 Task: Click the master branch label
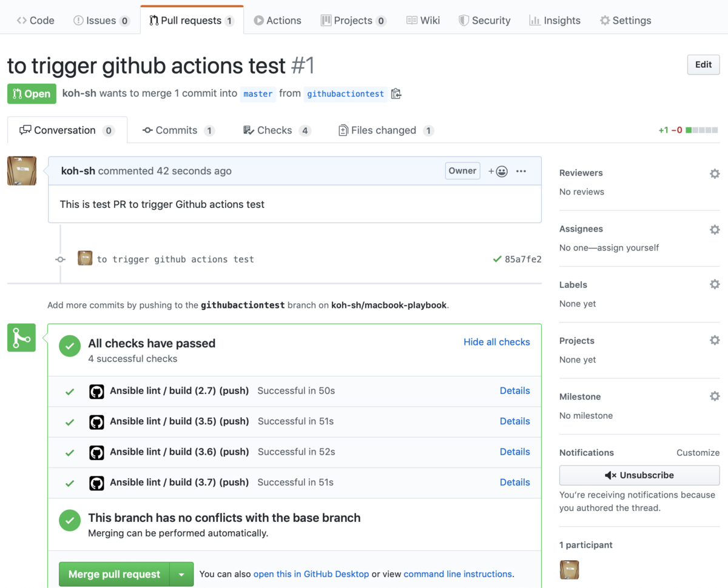258,94
